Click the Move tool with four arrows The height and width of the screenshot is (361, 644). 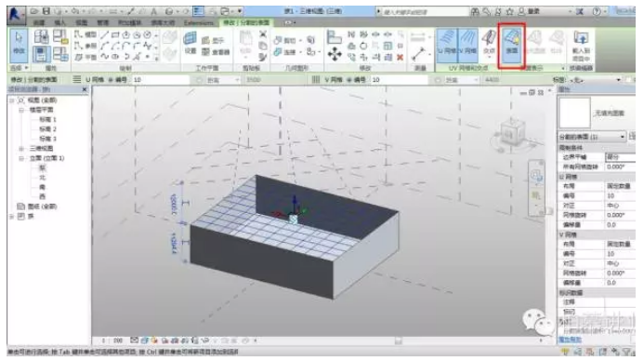[335, 54]
